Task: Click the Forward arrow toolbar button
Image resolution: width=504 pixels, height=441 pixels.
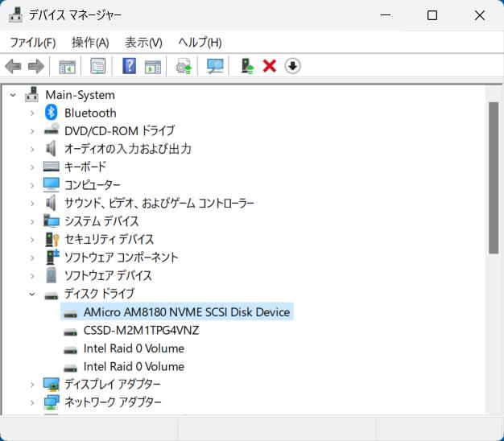Action: point(36,66)
